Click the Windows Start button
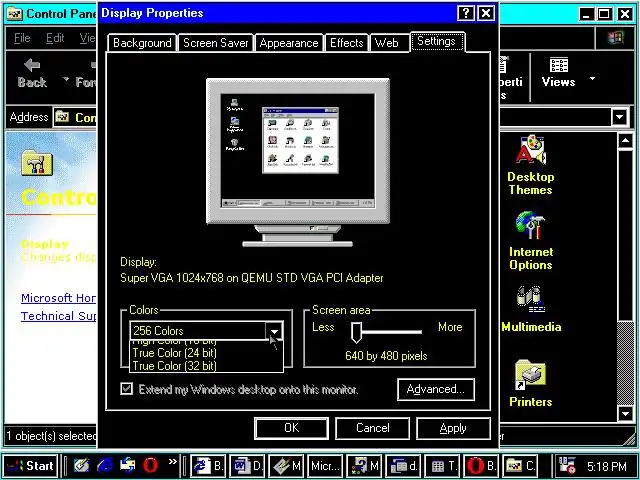 [31, 466]
